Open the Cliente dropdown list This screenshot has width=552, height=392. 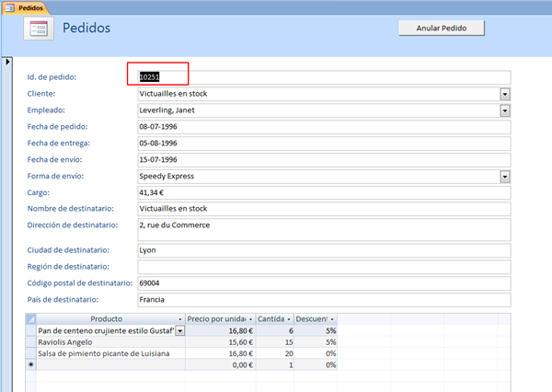505,94
